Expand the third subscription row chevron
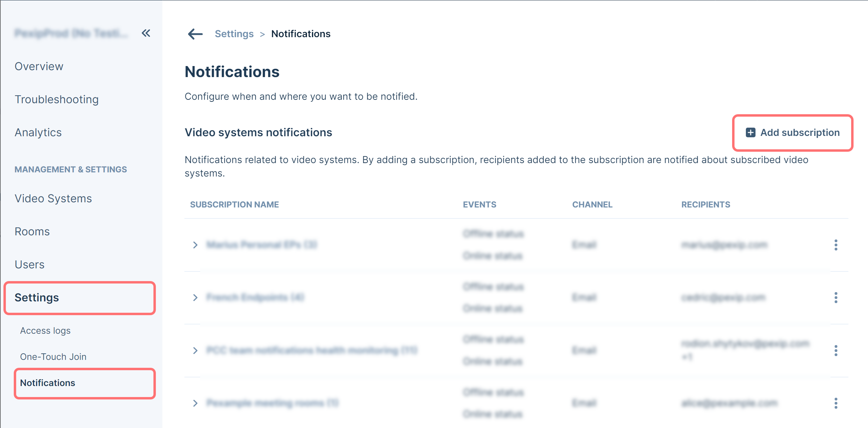 point(195,351)
